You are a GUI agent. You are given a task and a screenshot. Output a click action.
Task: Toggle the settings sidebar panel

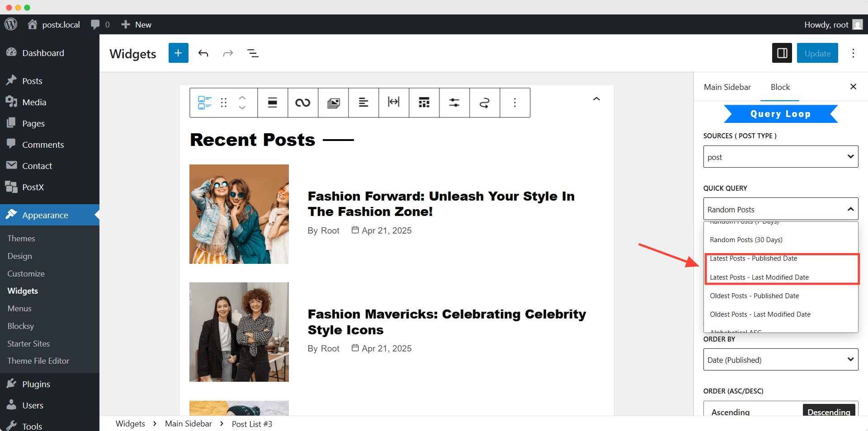pos(782,53)
